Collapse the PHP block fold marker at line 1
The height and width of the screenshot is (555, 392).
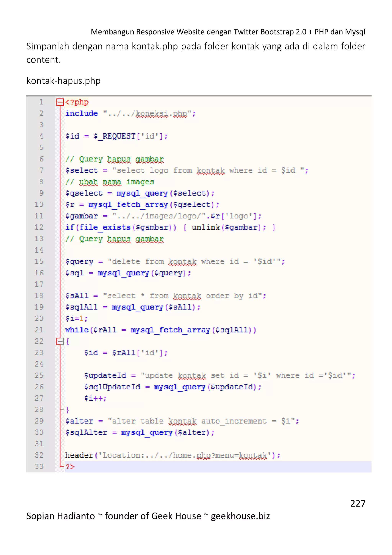(60, 102)
